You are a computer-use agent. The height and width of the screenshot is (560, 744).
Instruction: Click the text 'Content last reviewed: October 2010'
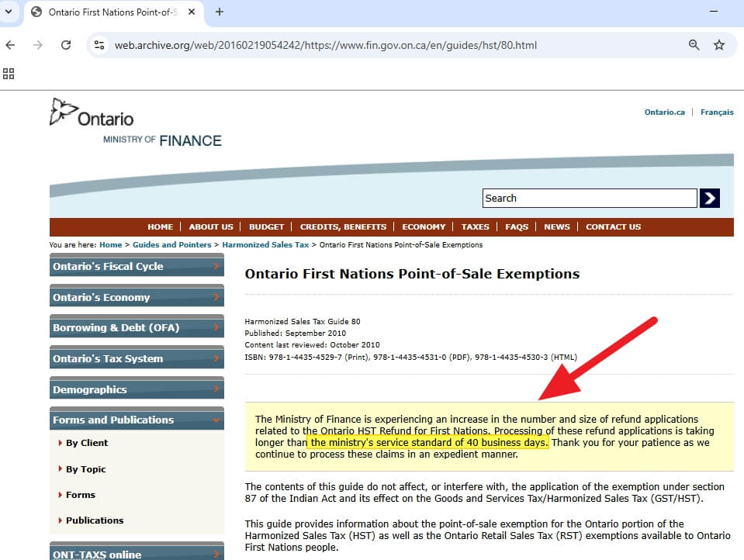tap(312, 345)
